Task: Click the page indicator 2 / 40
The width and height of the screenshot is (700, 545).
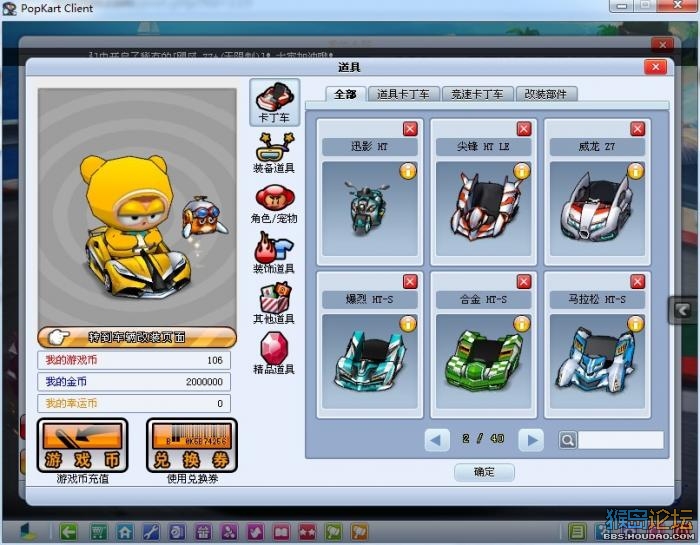Action: coord(484,439)
